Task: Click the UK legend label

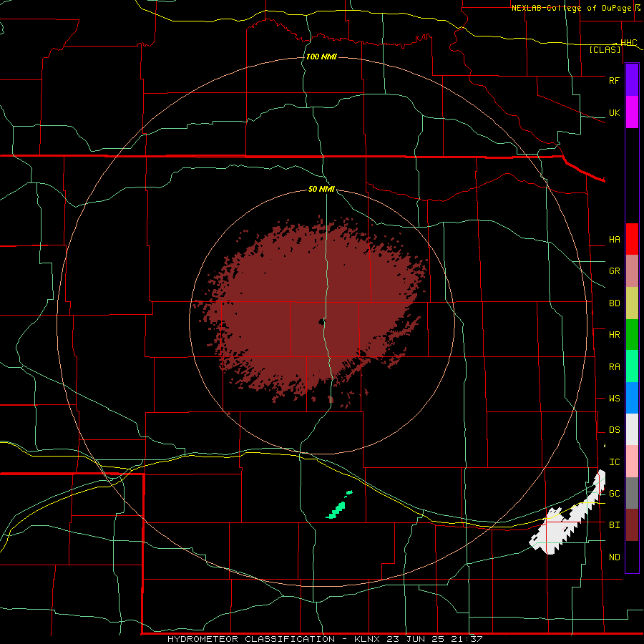Action: (x=614, y=112)
